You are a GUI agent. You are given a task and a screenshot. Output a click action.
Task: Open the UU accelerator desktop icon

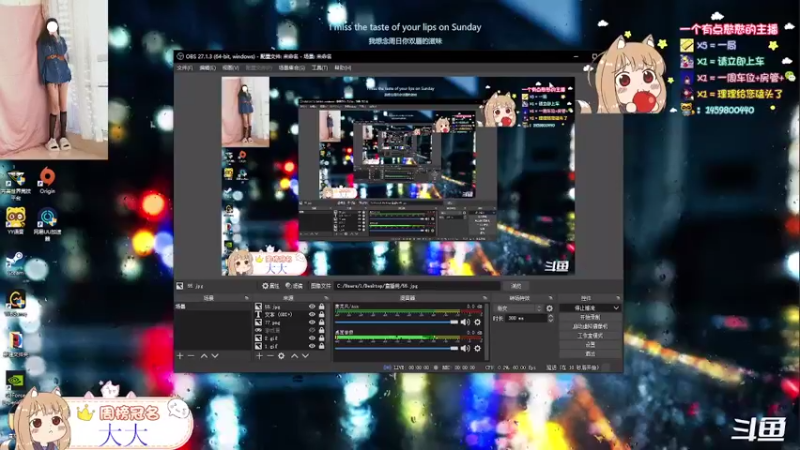coord(47,222)
